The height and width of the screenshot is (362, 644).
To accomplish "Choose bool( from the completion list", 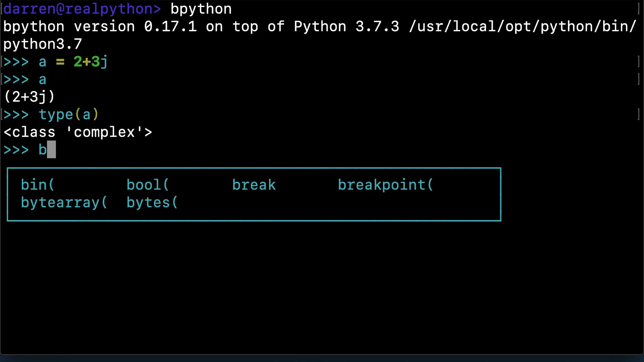I will (x=148, y=185).
